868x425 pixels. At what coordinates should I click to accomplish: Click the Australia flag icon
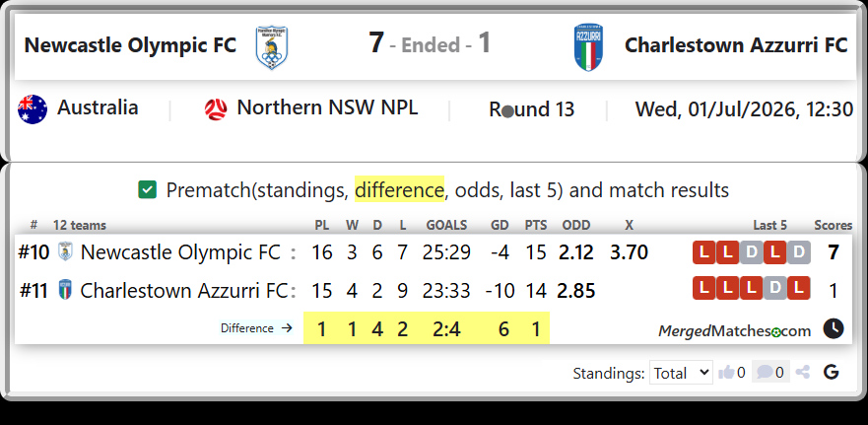[x=33, y=109]
